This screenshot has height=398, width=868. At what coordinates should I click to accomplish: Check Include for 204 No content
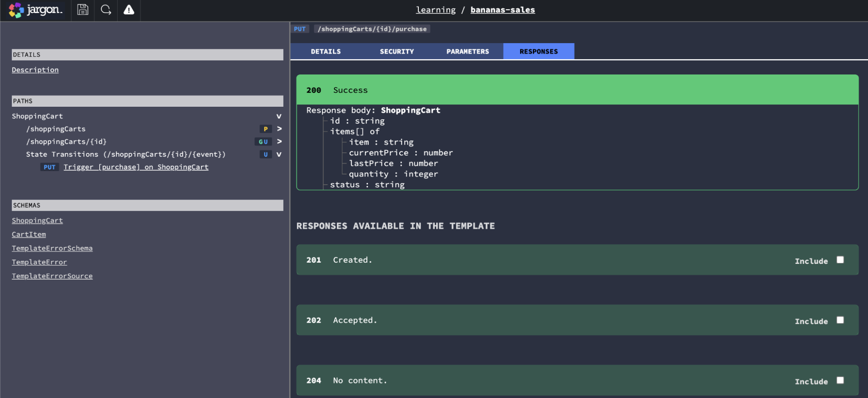click(x=840, y=380)
